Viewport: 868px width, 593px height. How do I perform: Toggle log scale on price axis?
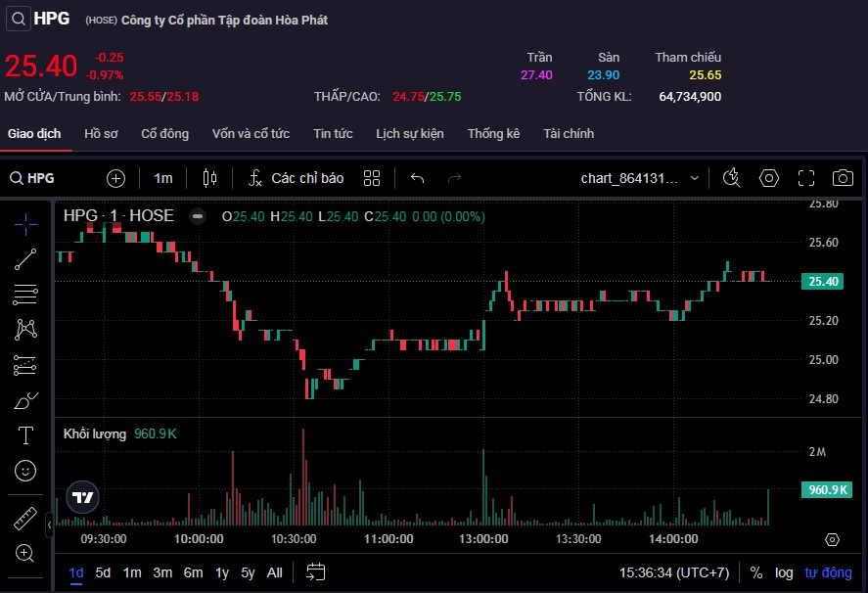[x=784, y=572]
